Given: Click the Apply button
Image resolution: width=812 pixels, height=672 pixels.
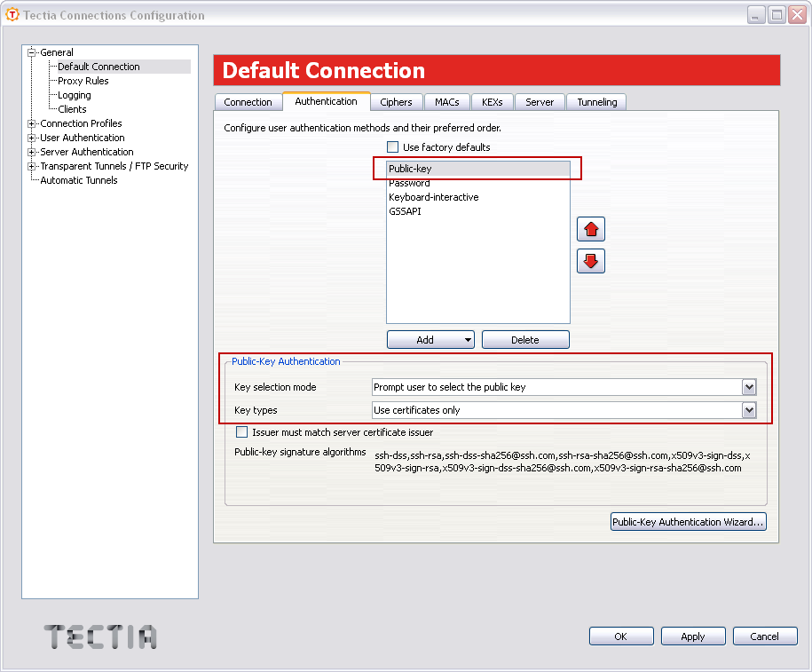Looking at the screenshot, I should coord(693,636).
